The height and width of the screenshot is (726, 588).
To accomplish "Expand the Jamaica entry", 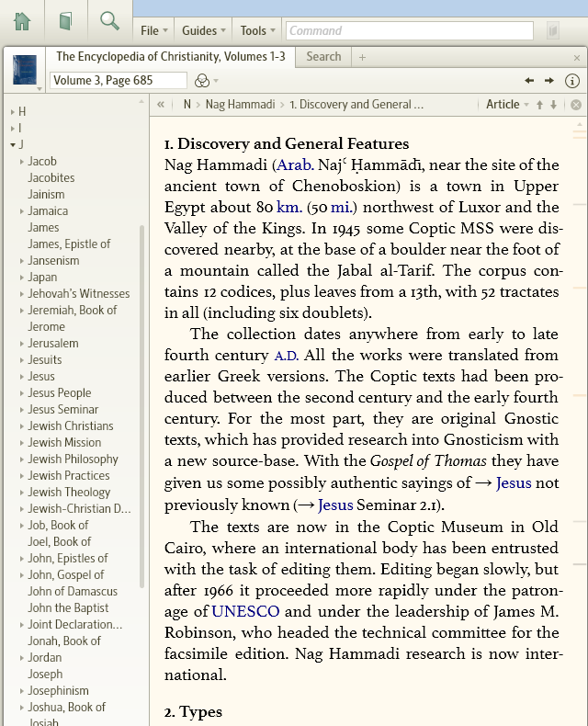I will (x=22, y=211).
